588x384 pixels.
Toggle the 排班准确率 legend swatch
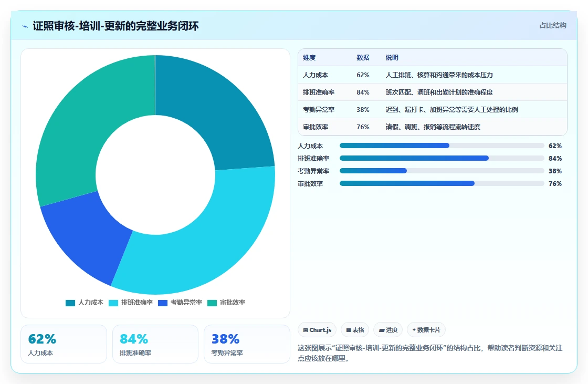coord(113,303)
